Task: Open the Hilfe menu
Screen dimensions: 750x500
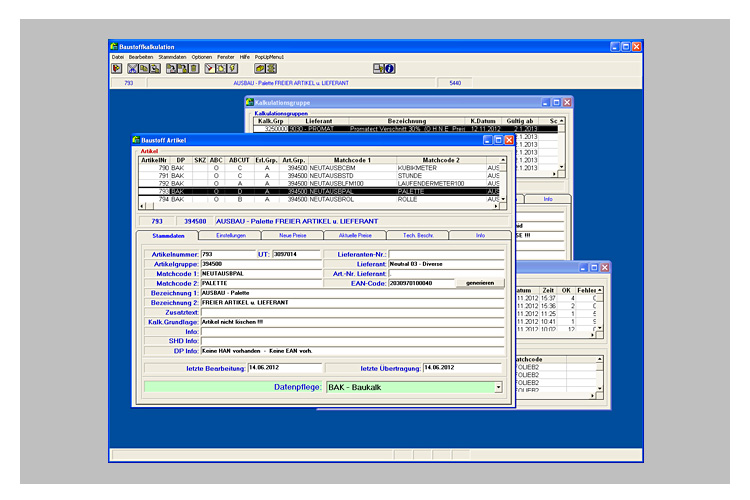Action: pos(244,57)
